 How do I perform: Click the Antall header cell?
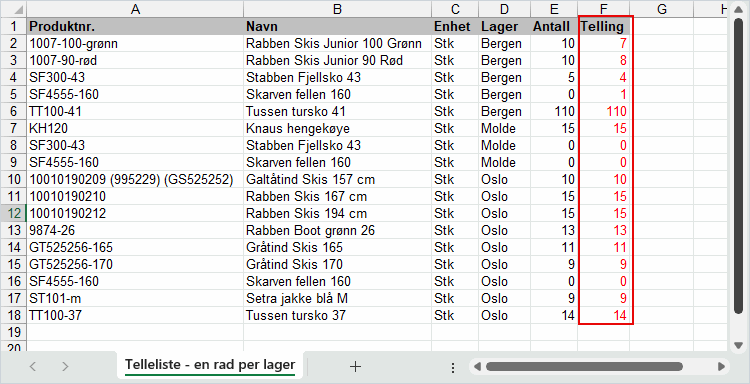[554, 26]
